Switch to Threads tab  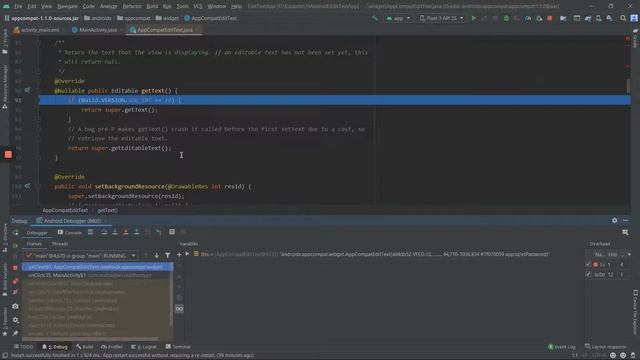[60, 244]
